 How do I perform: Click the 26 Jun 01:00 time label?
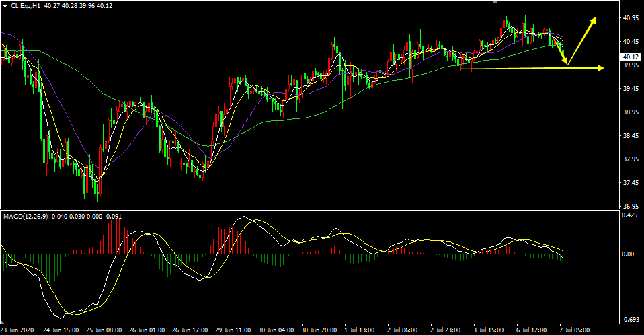[147, 330]
